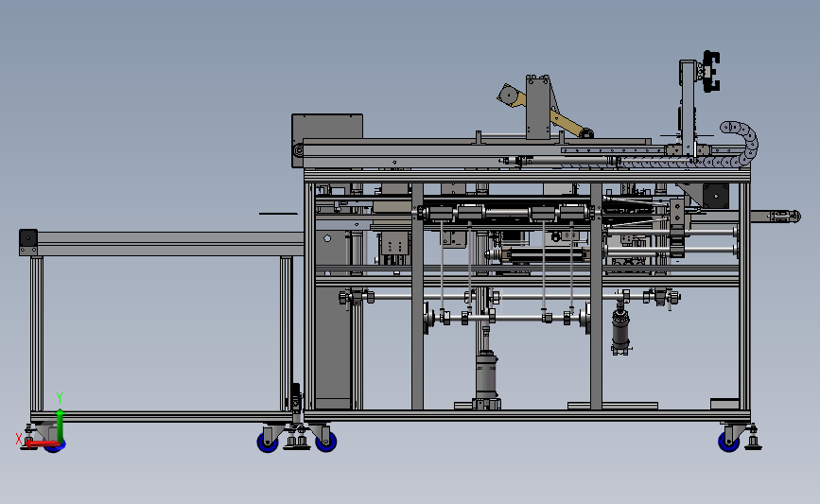Select the large vertical cylinder at the frame's bottom center
The width and height of the screenshot is (820, 504).
[x=486, y=379]
